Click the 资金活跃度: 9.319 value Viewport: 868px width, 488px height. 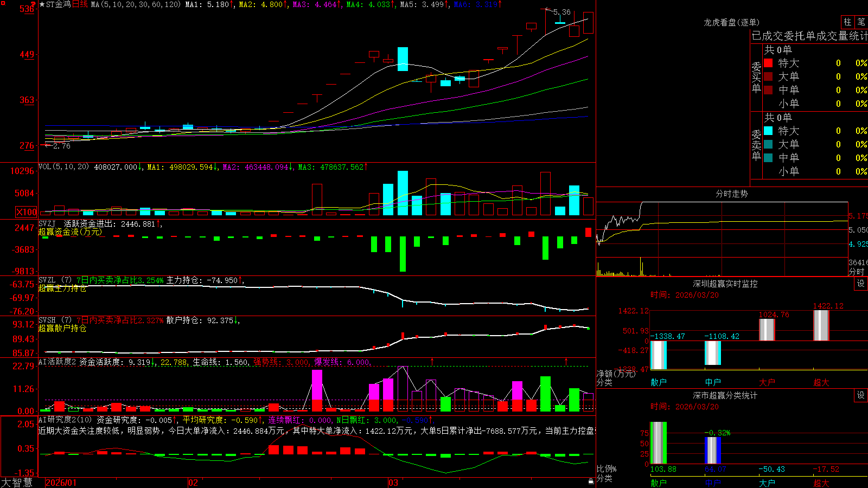(x=117, y=362)
